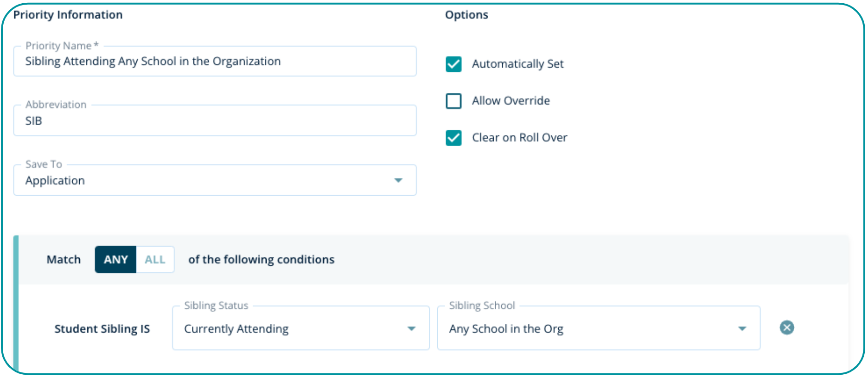Expand the Sibling School dropdown arrow

tap(742, 329)
